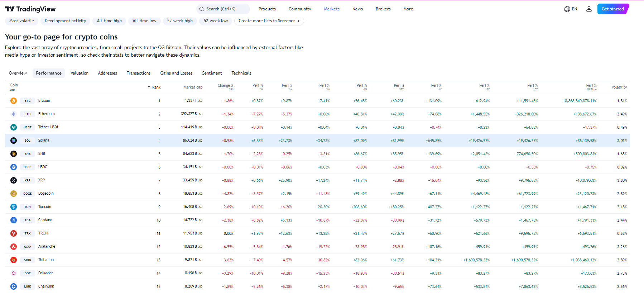Click the Get started button
Screen dimensions: 644x294
(x=613, y=9)
